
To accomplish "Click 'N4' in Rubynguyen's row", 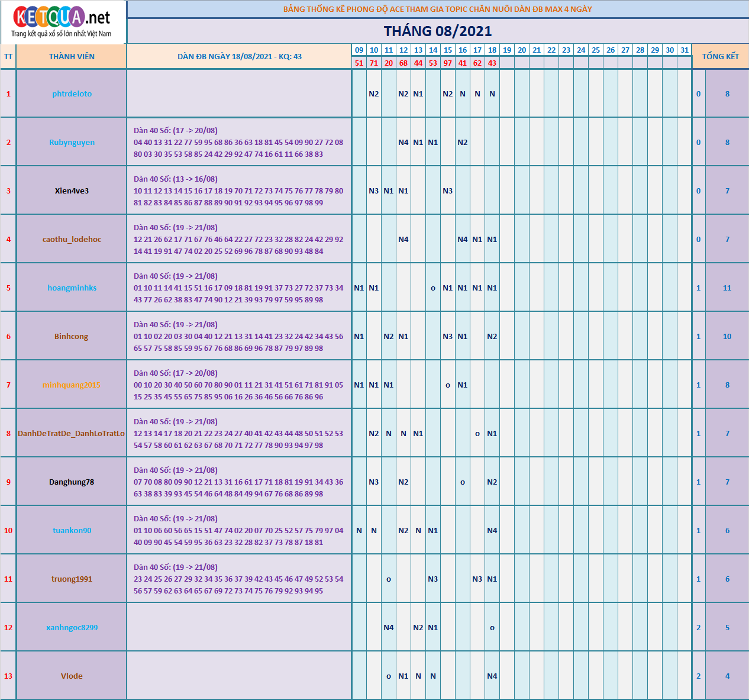I will (x=403, y=143).
